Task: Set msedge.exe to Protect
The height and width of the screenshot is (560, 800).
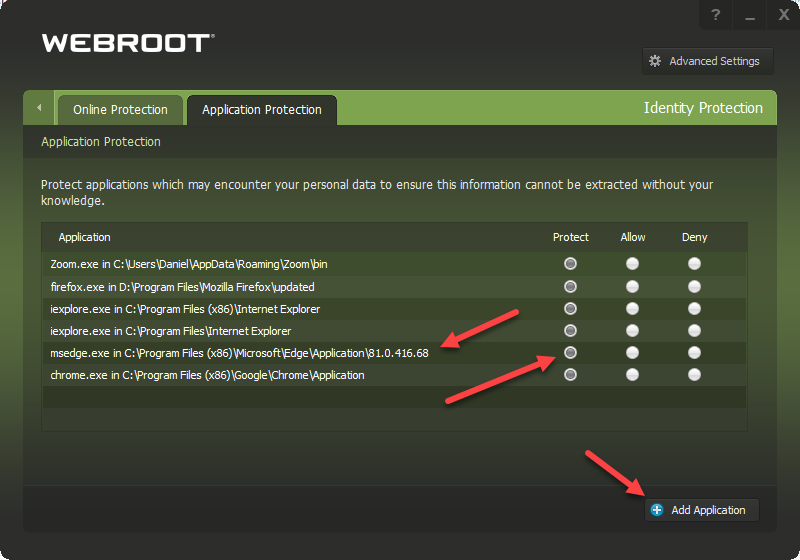Action: coord(570,352)
